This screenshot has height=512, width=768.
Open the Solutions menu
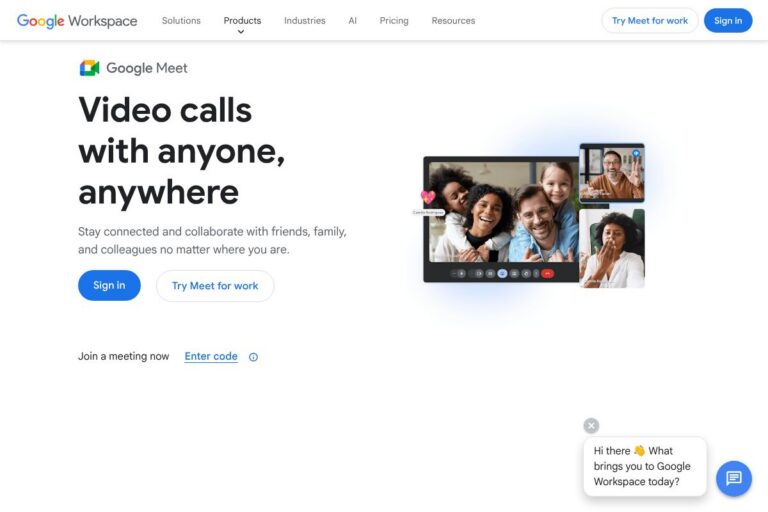tap(181, 21)
